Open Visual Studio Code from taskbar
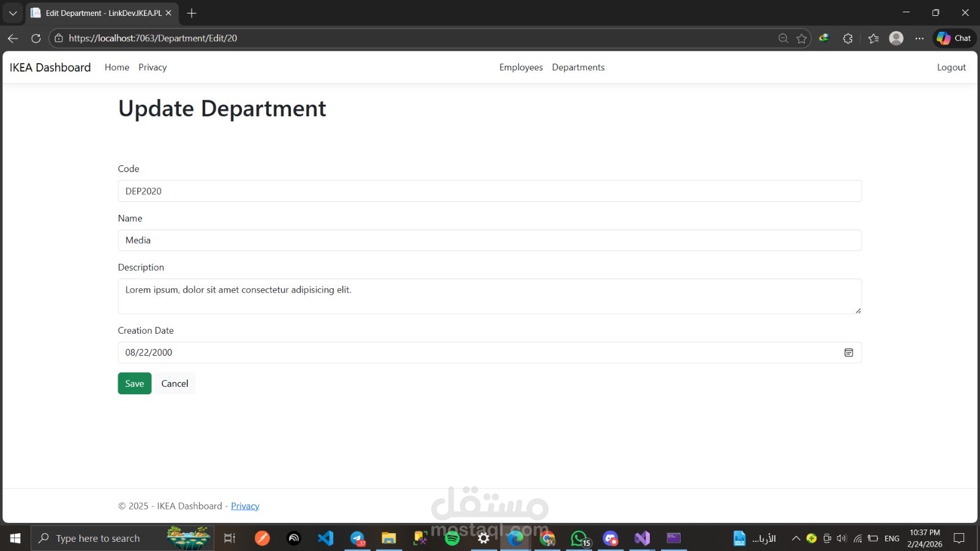This screenshot has height=551, width=980. coord(325,538)
